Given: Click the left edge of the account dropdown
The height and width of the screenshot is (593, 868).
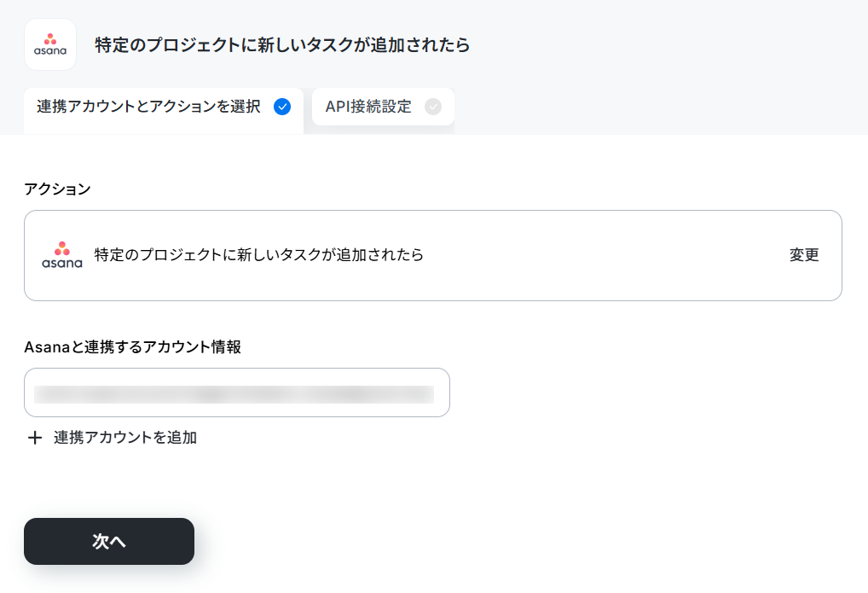Looking at the screenshot, I should (x=29, y=392).
